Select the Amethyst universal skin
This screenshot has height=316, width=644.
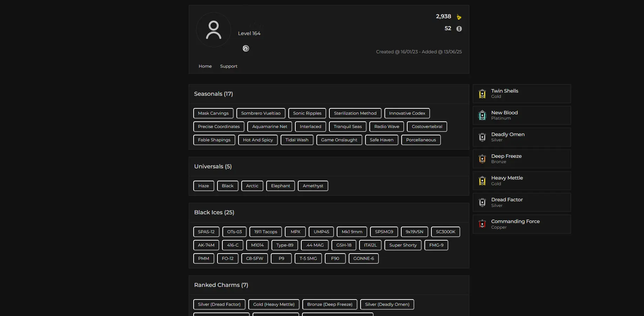[313, 186]
